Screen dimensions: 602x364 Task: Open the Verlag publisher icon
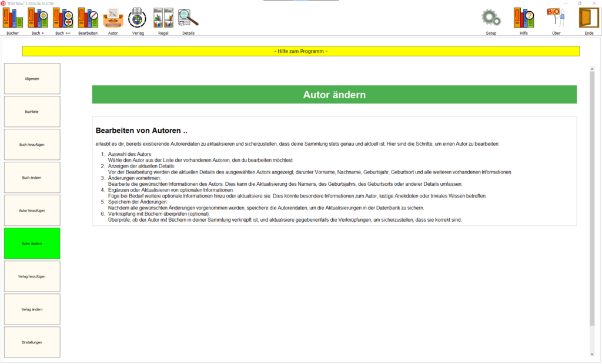138,18
